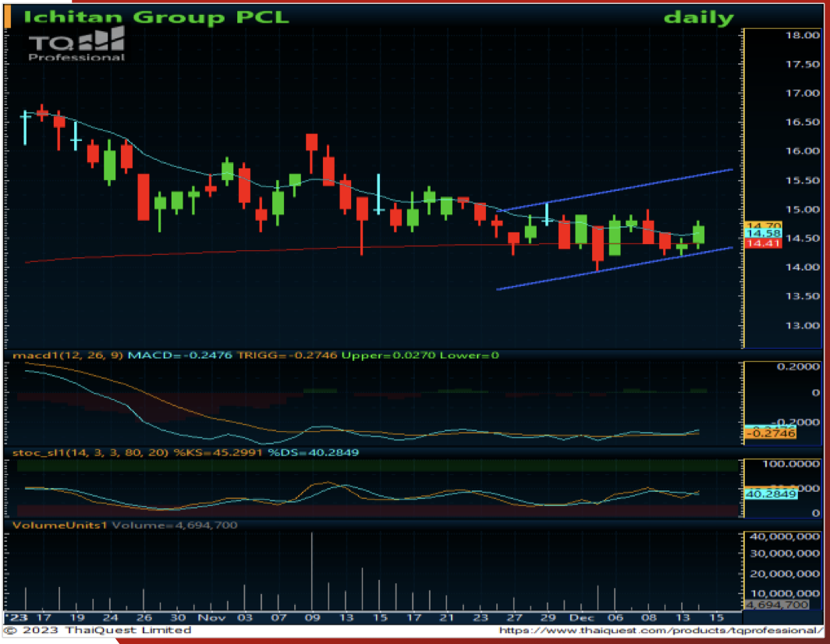Screen dimensions: 830x644
Task: Click the 40,000,000 volume axis label
Action: (785, 536)
